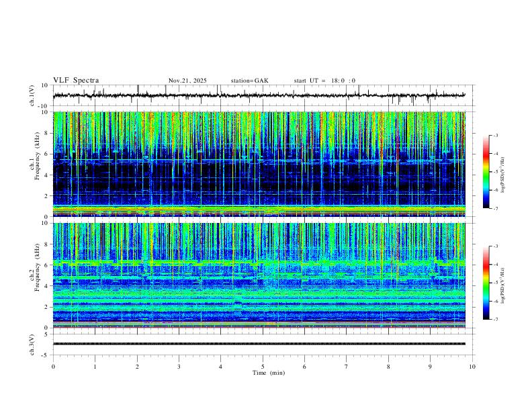The height and width of the screenshot is (411, 532).
Task: Click the time axis tick label "5"
Action: pos(263,367)
